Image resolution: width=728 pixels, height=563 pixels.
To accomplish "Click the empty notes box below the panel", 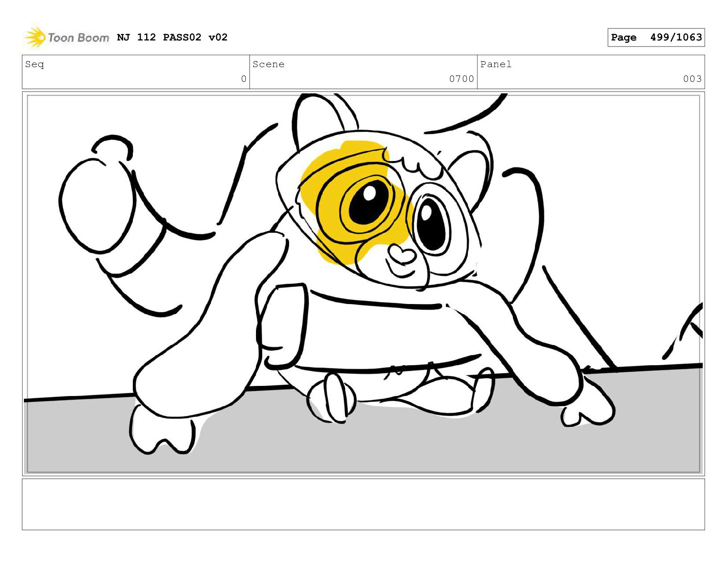I will 363,504.
